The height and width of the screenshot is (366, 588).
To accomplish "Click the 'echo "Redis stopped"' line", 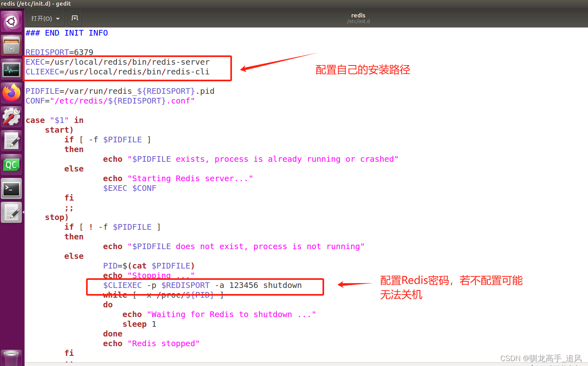I will 151,343.
